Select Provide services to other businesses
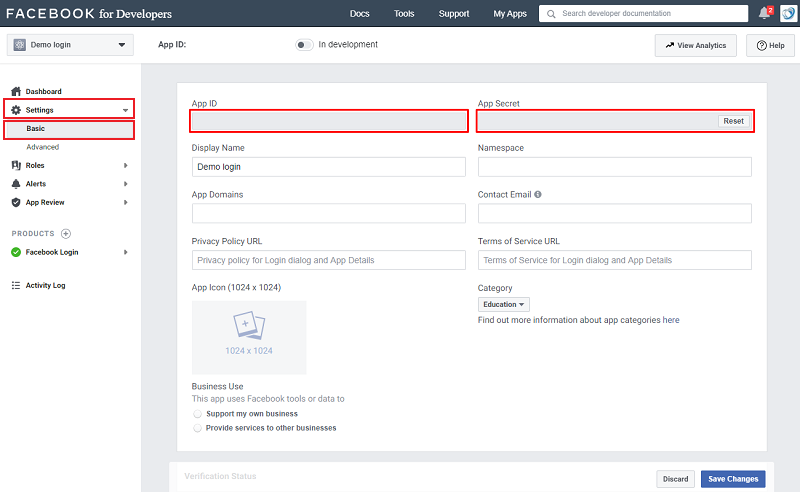Viewport: 800px width, 492px height. (x=197, y=428)
